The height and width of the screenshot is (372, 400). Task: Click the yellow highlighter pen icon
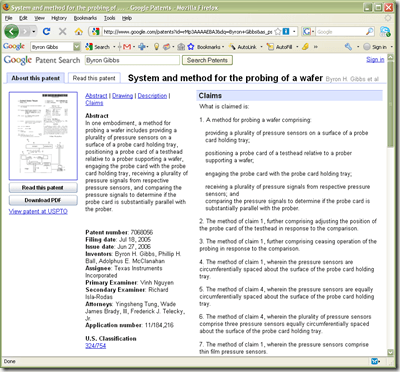click(x=305, y=47)
